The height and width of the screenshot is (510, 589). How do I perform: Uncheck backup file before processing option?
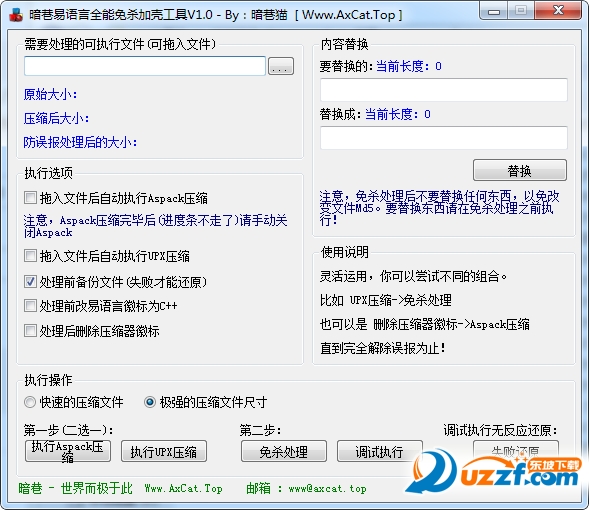tap(30, 281)
